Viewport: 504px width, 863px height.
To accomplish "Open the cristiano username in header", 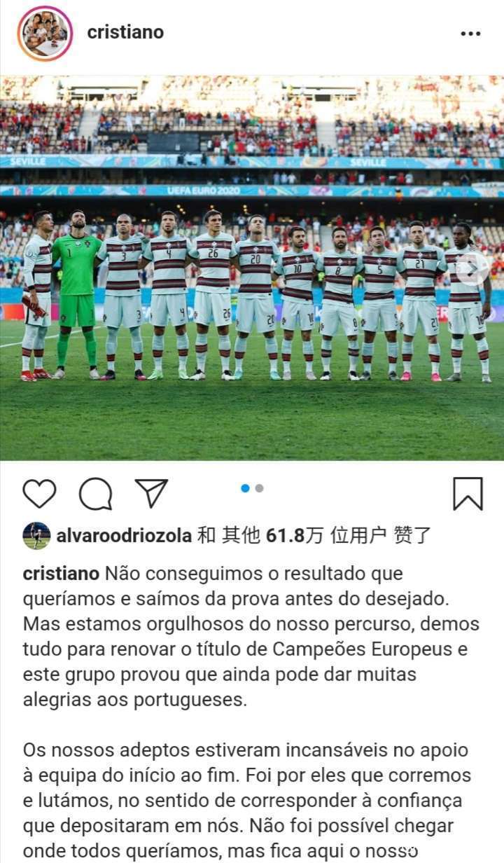I will [x=125, y=32].
